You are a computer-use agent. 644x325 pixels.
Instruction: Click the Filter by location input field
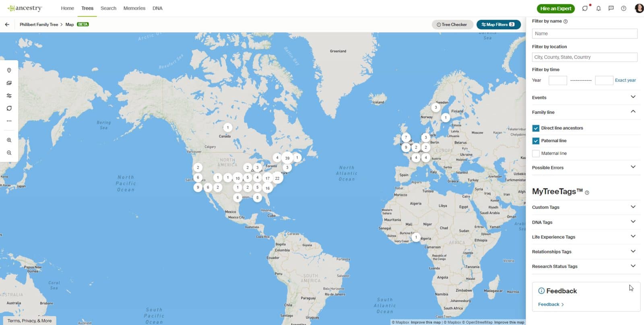(x=584, y=57)
